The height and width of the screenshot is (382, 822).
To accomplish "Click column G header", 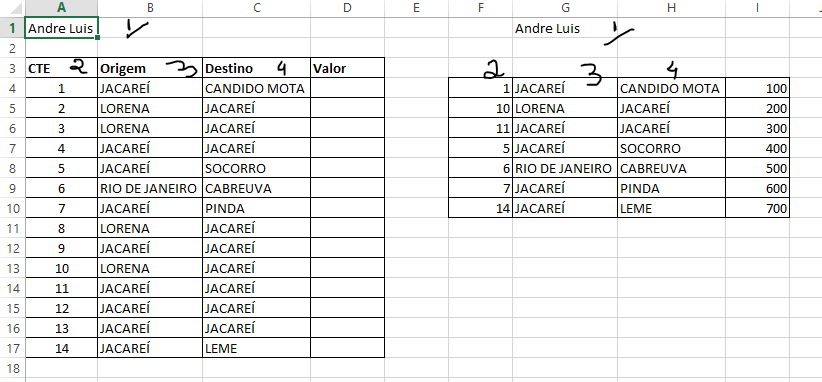I will [565, 7].
